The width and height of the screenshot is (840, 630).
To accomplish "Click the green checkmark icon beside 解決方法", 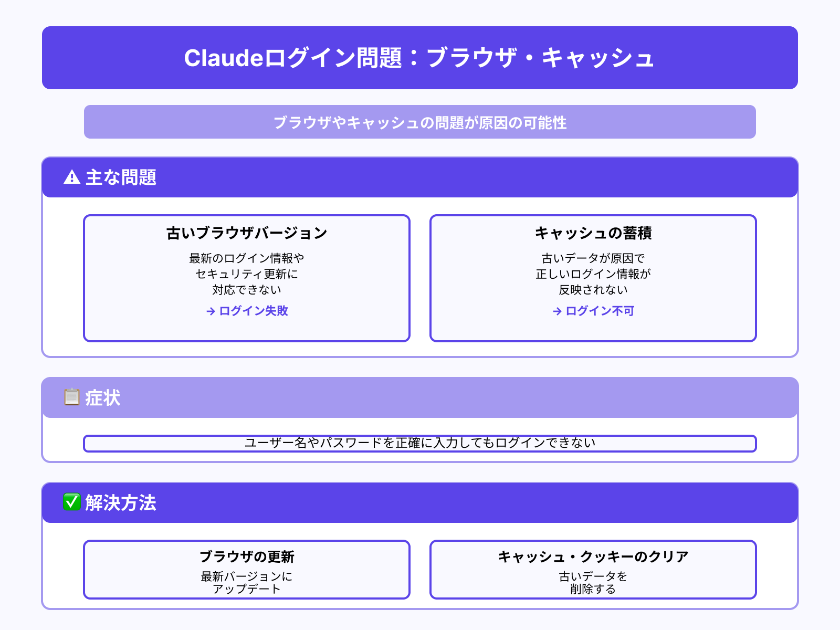I will [72, 502].
